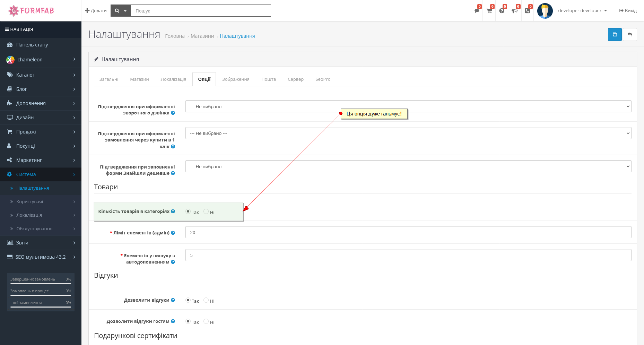Open the orders cart icon in top header
Screen dimensions: 644x345
[489, 11]
